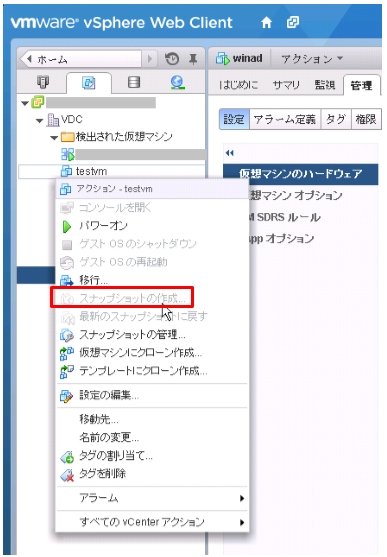
Task: Click the navigator forward arrow button
Action: click(x=150, y=59)
